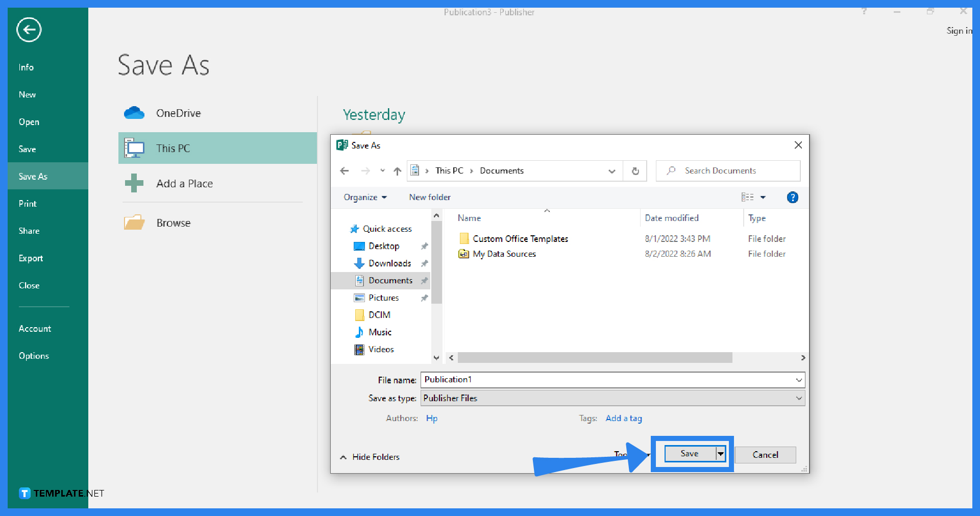Click the refresh icon in address bar

635,171
